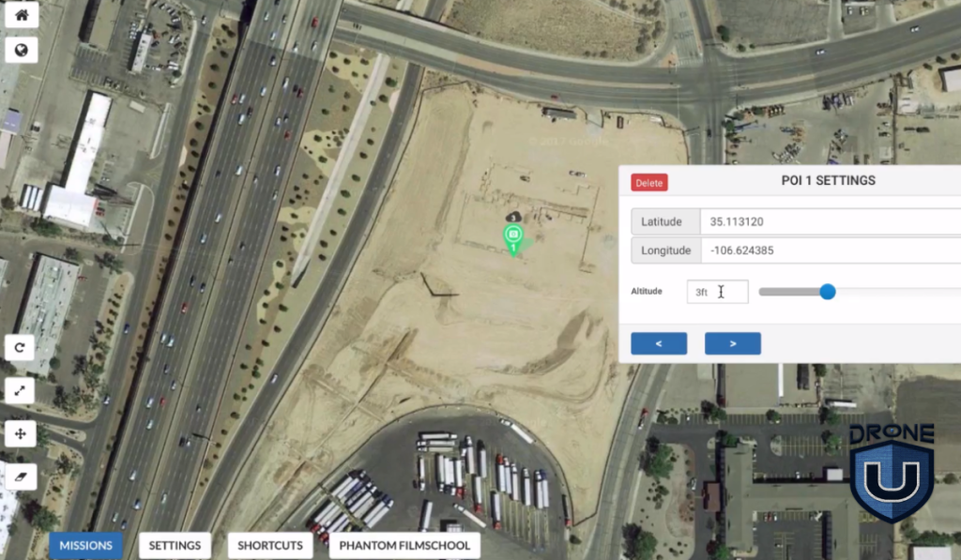Select the eraser tool icon
961x560 pixels.
click(x=21, y=477)
